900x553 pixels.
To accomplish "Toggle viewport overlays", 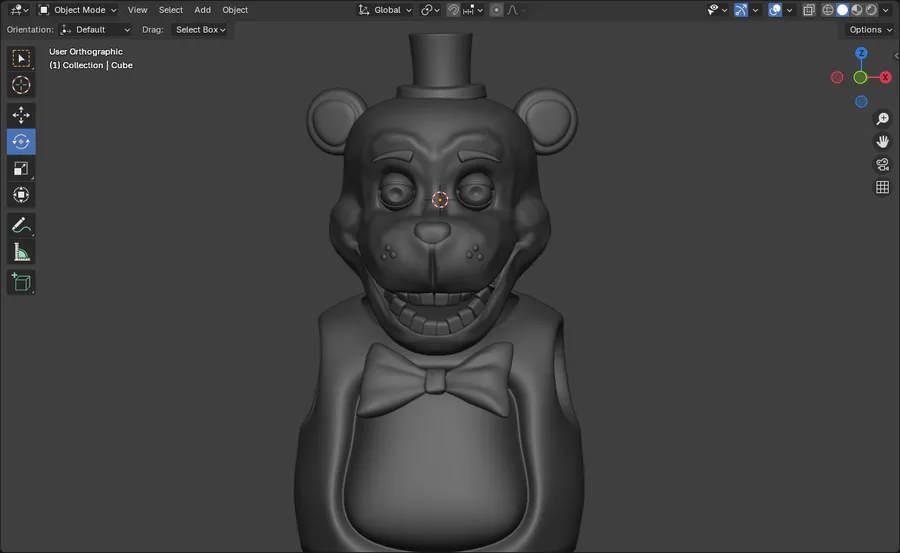I will tap(775, 10).
